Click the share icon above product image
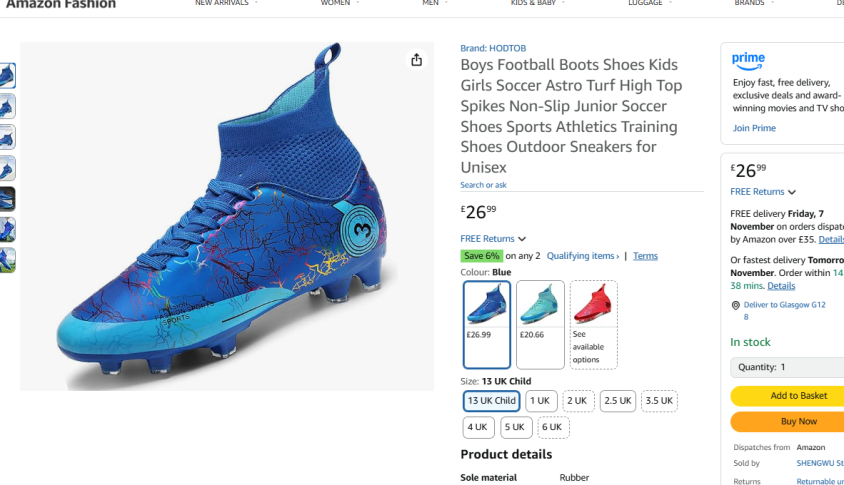This screenshot has height=485, width=844. [x=416, y=60]
